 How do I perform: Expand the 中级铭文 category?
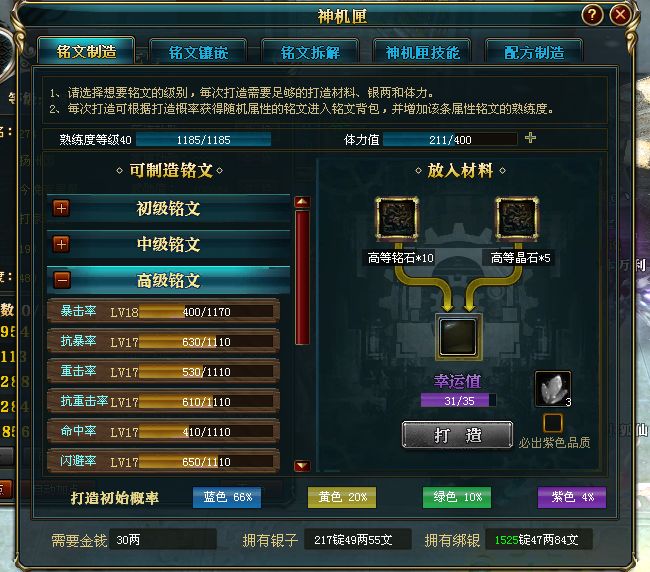point(61,244)
